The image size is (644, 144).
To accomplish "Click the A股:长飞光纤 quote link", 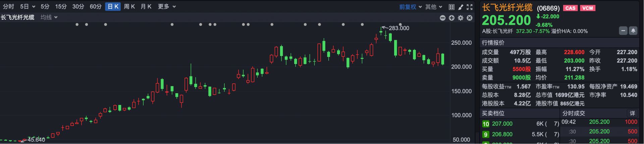I will [497, 31].
